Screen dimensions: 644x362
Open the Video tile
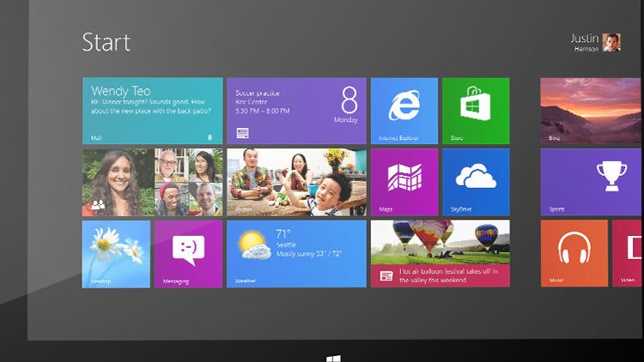pyautogui.click(x=628, y=253)
